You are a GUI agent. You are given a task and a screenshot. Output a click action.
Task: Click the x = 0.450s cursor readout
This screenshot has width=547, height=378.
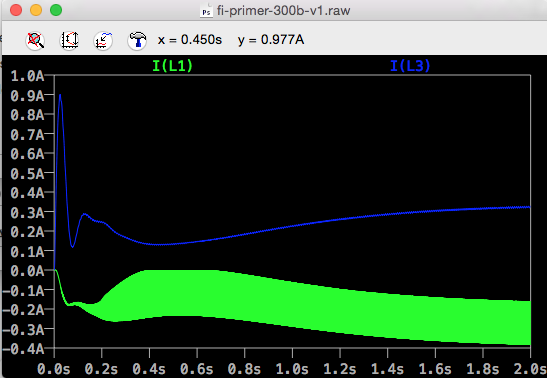(189, 40)
